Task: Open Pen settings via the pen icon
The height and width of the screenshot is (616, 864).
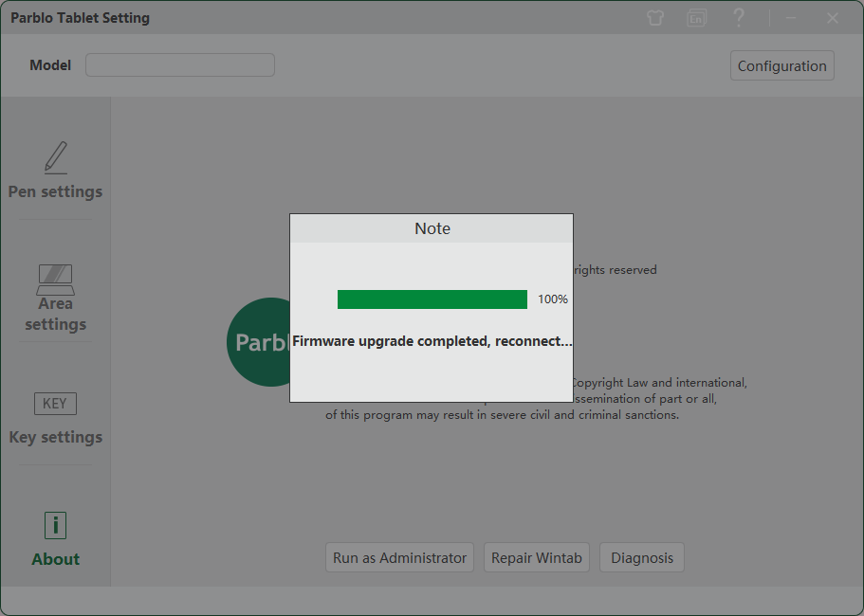Action: click(x=56, y=158)
